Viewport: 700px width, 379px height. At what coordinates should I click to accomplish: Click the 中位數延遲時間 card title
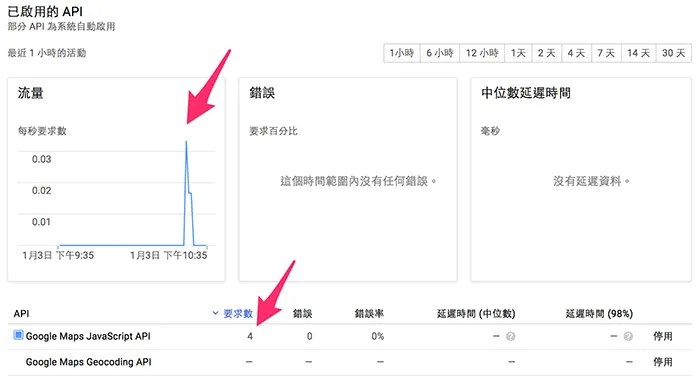526,93
